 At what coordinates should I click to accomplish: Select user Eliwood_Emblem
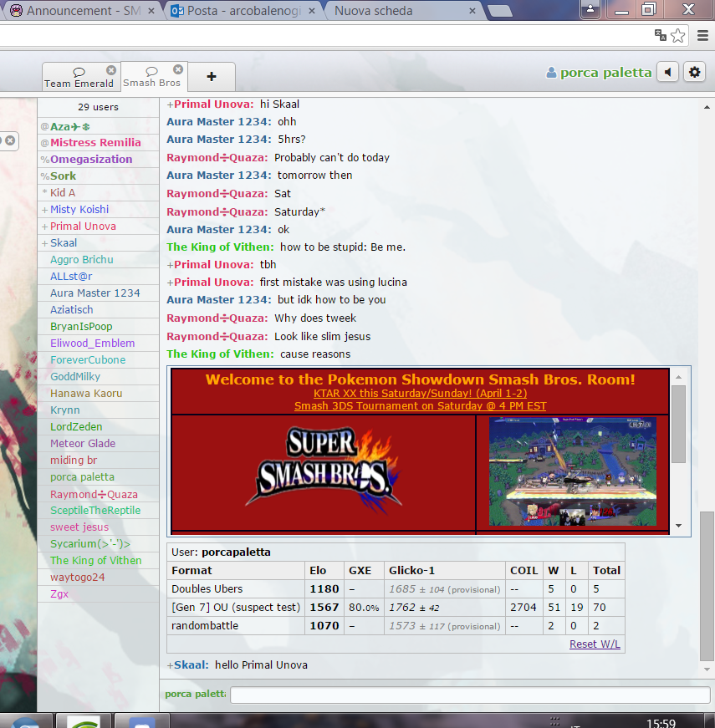pos(98,344)
